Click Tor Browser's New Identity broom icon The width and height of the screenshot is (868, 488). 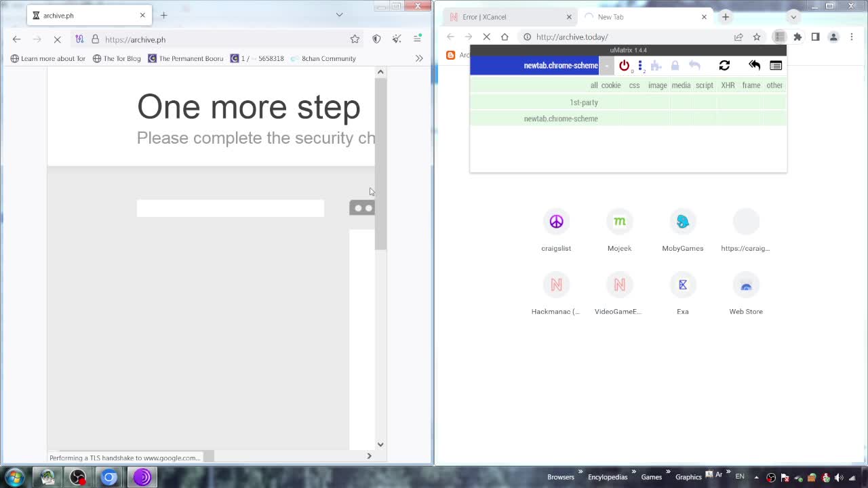click(397, 39)
